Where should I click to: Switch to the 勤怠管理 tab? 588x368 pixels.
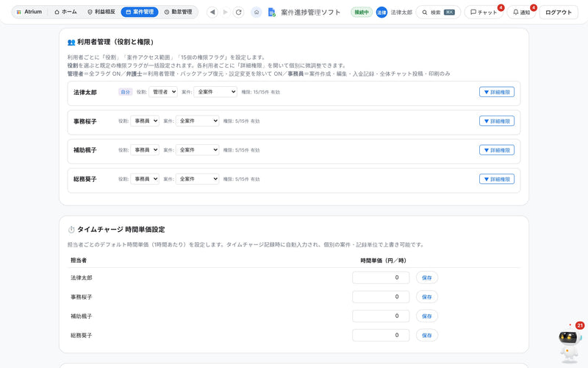point(178,12)
